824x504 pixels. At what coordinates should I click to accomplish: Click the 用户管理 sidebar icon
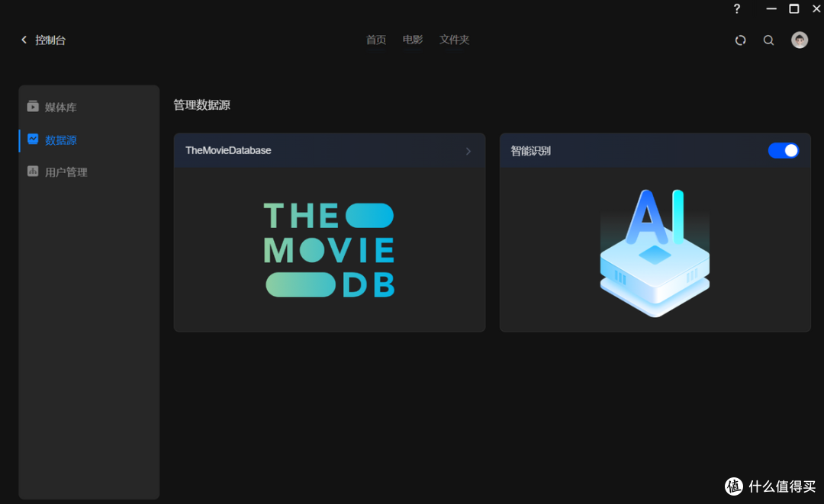pyautogui.click(x=33, y=171)
